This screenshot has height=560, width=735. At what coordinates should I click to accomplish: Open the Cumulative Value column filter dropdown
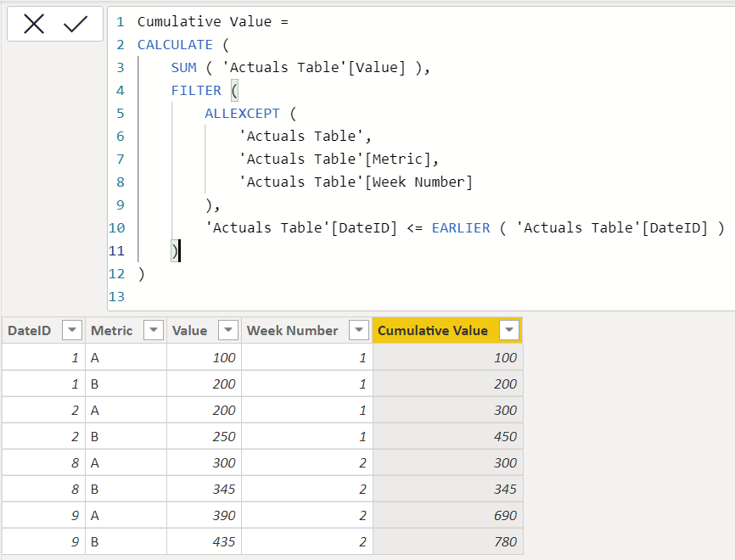pos(509,330)
